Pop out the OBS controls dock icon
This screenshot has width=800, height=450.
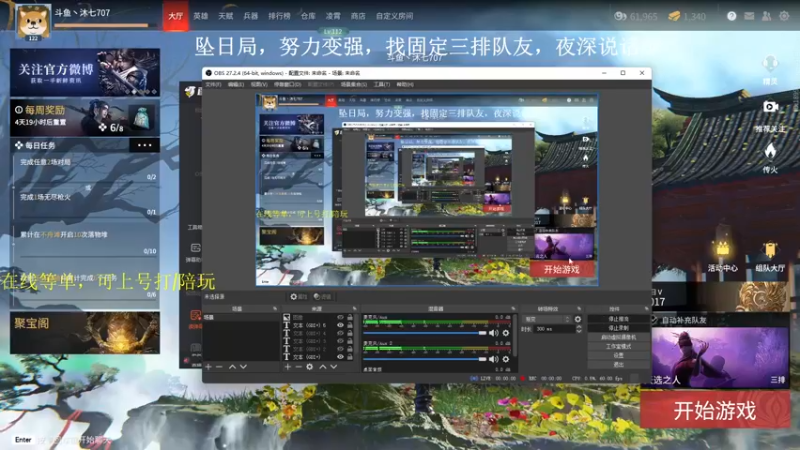646,309
